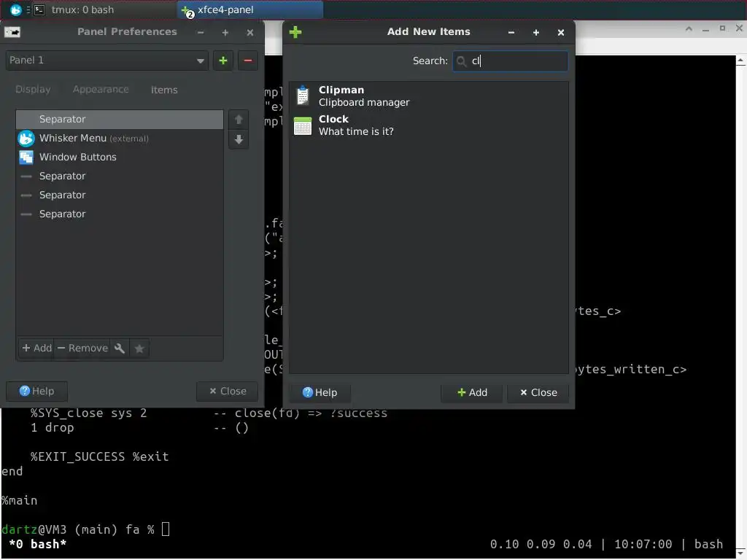Open item properties with wrench icon
Screen dimensions: 747x560
pos(120,349)
